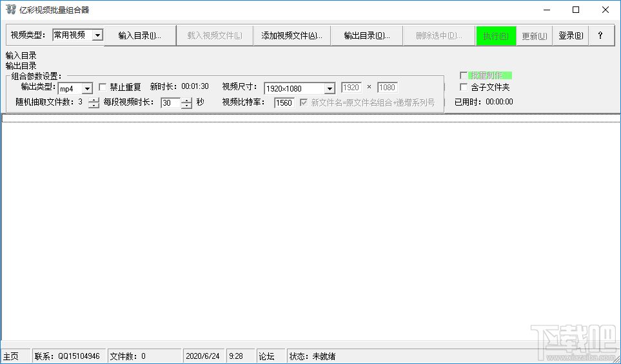Screen dimensions: 621x364
Task: Click the app icon in title bar
Action: 11,10
